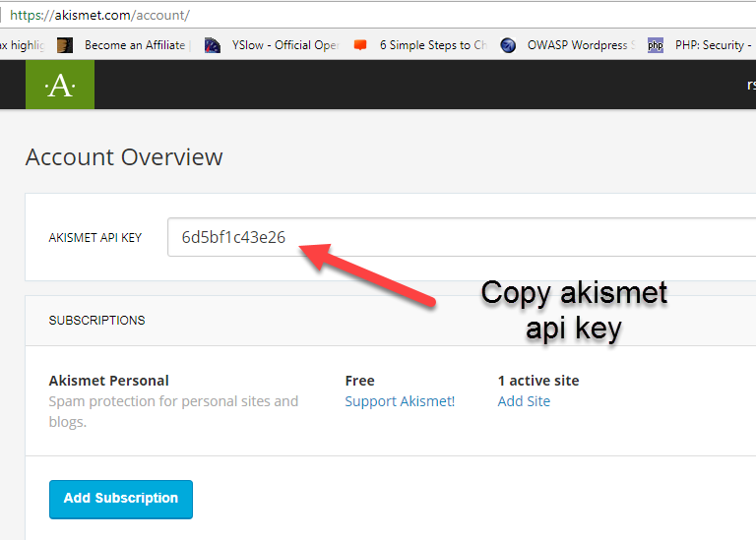
Task: Open YSlow - Official Open bookmark
Action: click(x=285, y=45)
